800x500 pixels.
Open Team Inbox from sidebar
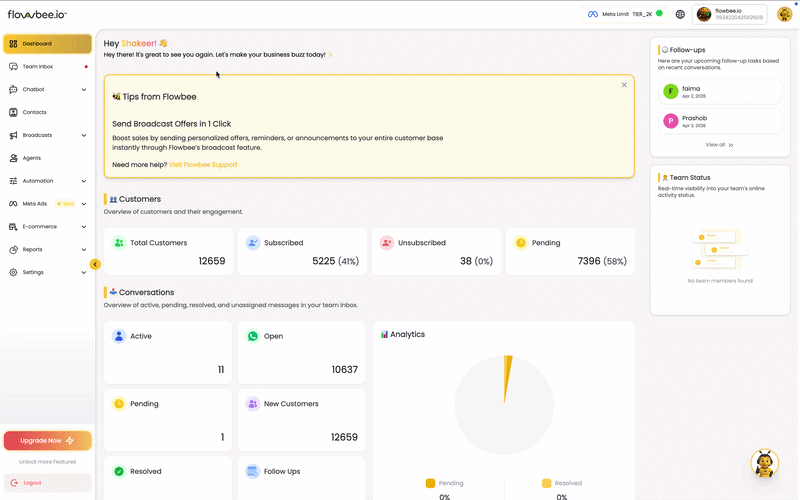(38, 67)
